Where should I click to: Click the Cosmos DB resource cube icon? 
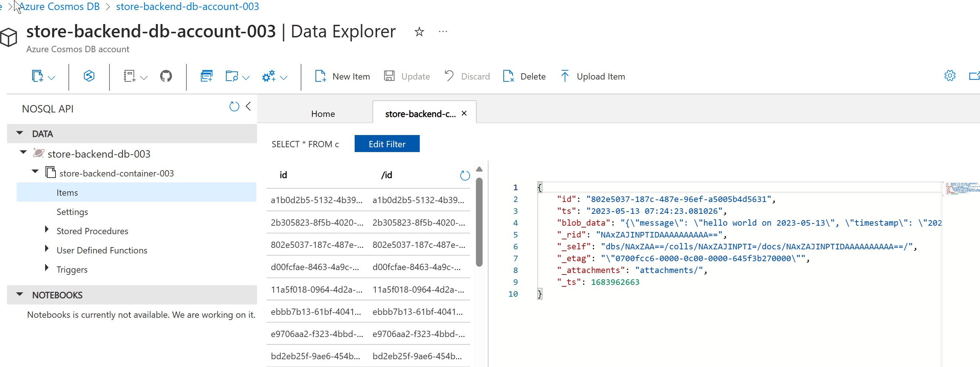(9, 38)
